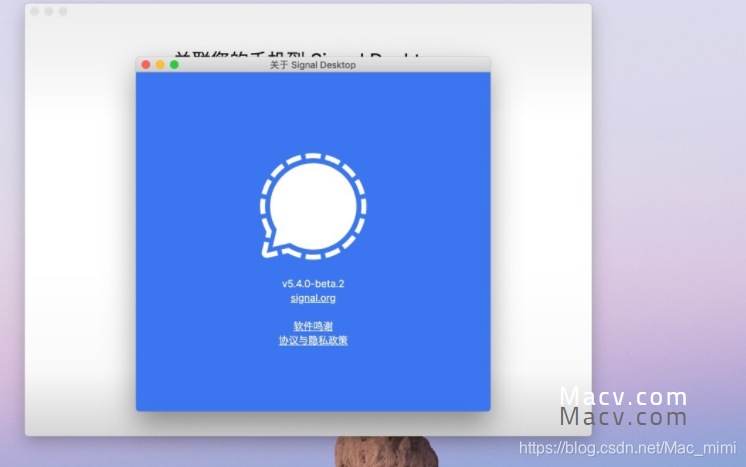746x467 pixels.
Task: Maximize the 关于 Signal Desktop window
Action: tap(174, 65)
